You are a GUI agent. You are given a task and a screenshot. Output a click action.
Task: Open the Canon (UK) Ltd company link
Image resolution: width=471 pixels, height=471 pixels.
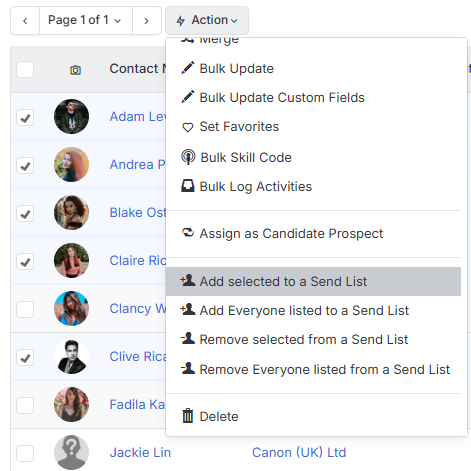pos(299,452)
